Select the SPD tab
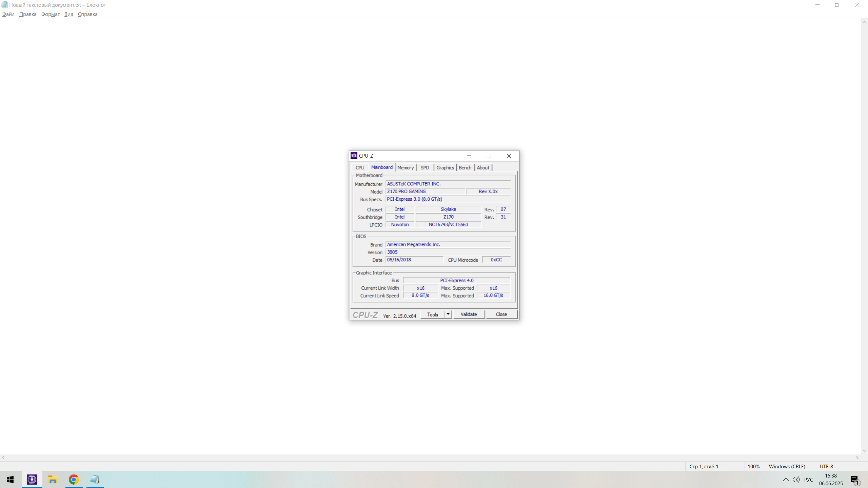 point(425,167)
